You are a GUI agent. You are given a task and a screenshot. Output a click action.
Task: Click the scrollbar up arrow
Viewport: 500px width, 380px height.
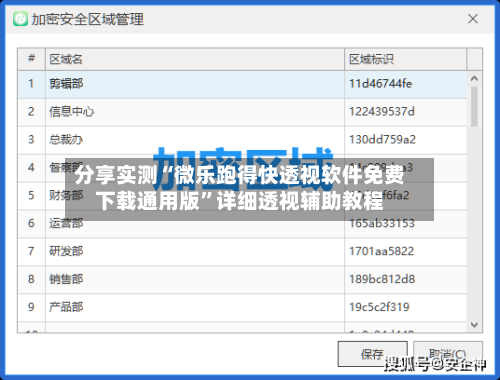(x=474, y=79)
